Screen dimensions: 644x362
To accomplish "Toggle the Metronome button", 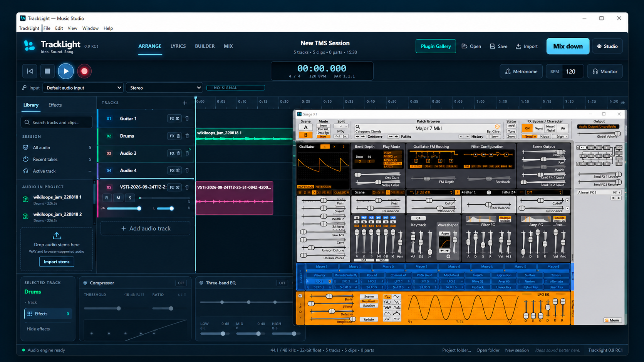I will [x=521, y=72].
